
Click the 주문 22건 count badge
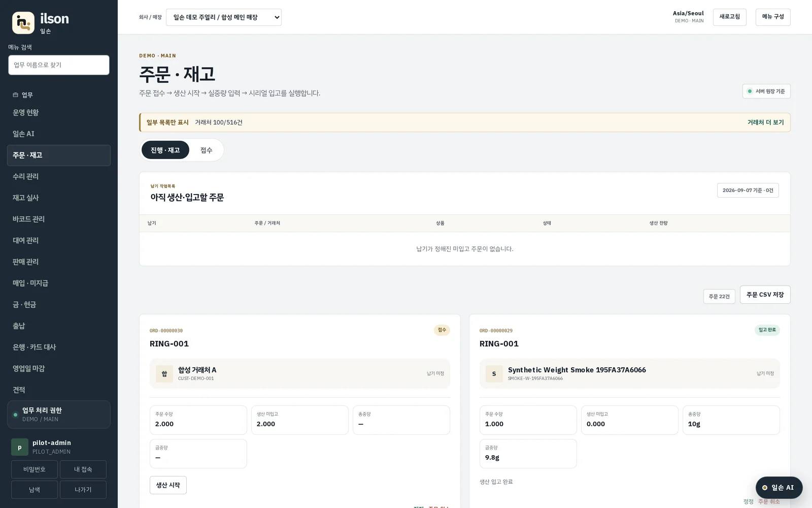click(719, 297)
